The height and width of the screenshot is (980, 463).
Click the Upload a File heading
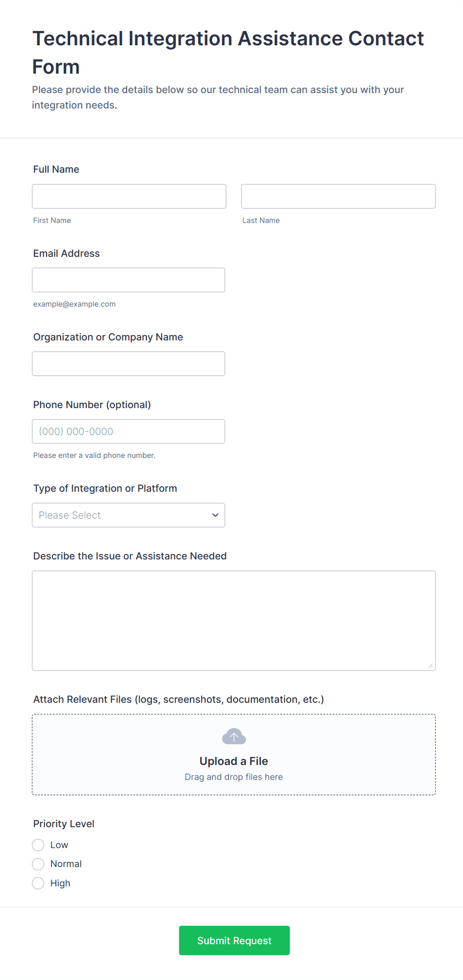(233, 761)
